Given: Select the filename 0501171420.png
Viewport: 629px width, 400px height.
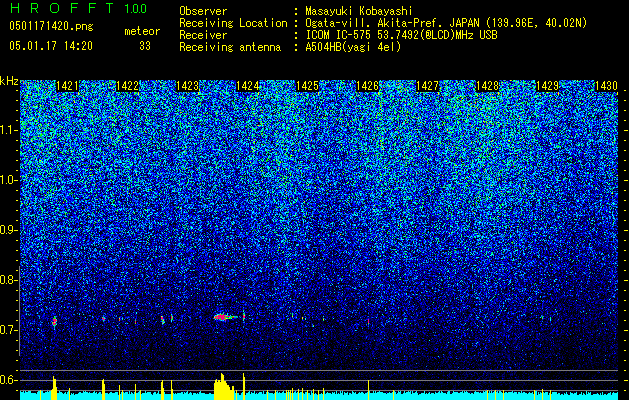Looking at the screenshot, I should [51, 26].
